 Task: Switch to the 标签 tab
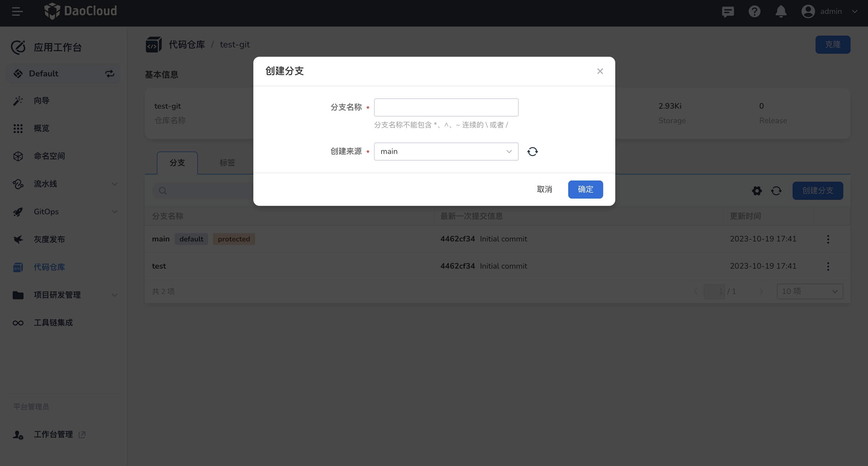click(x=227, y=163)
